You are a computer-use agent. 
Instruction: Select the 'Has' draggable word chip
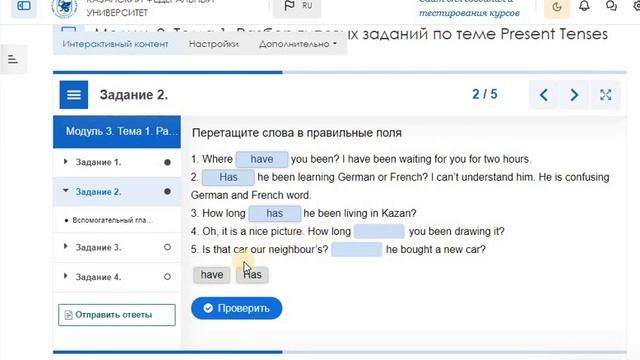click(252, 275)
